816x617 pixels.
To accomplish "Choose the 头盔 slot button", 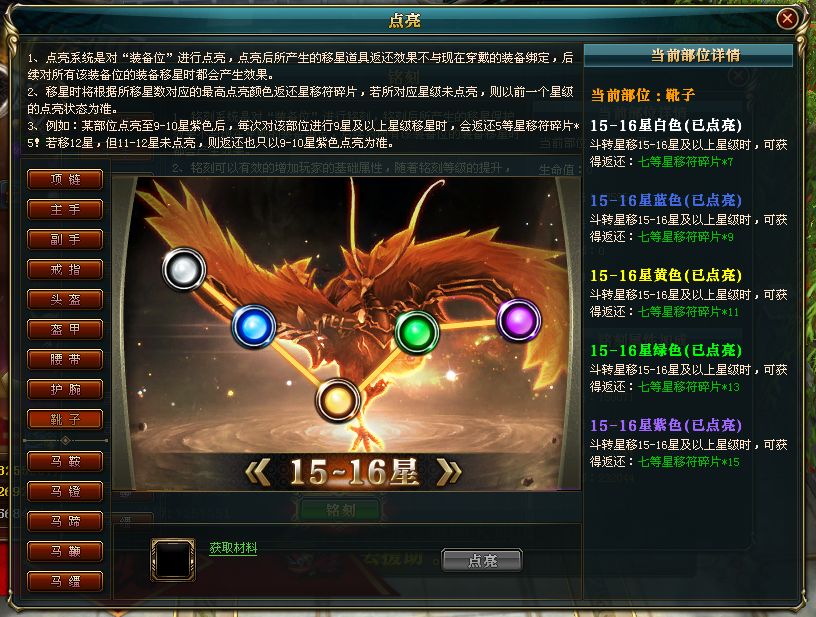I will click(x=65, y=299).
